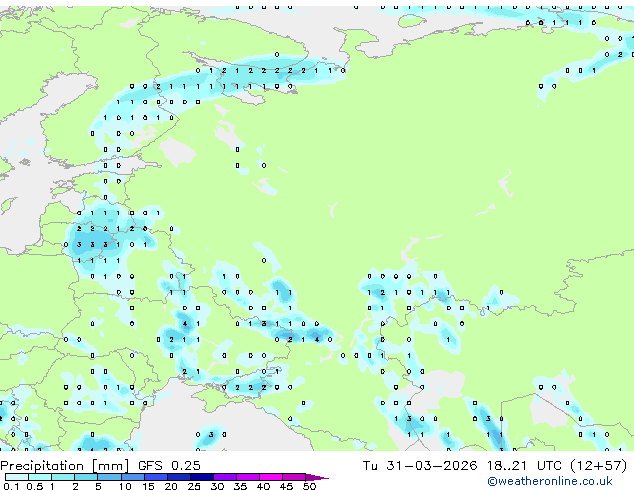This screenshot has width=634, height=490.
Task: Click the '(12+57)' forecast run text
Action: coord(598,466)
